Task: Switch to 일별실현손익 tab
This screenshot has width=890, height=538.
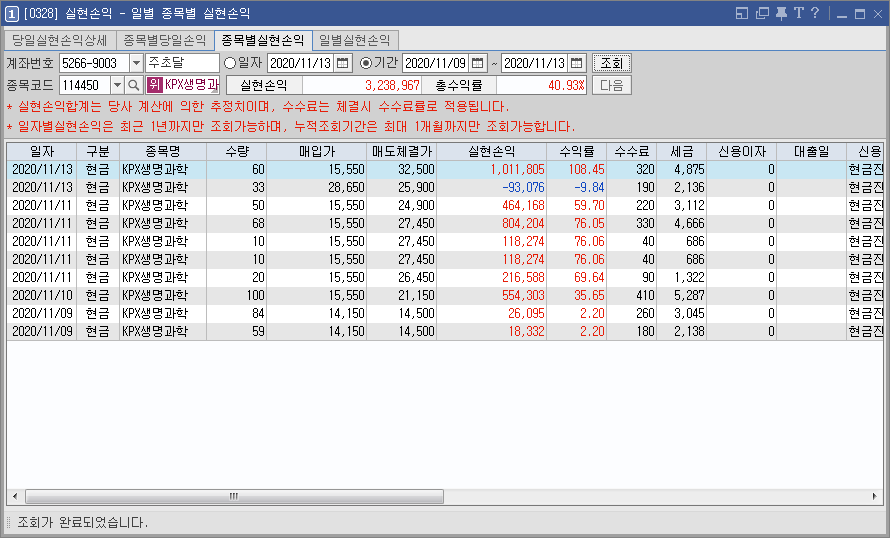Action: coord(355,40)
